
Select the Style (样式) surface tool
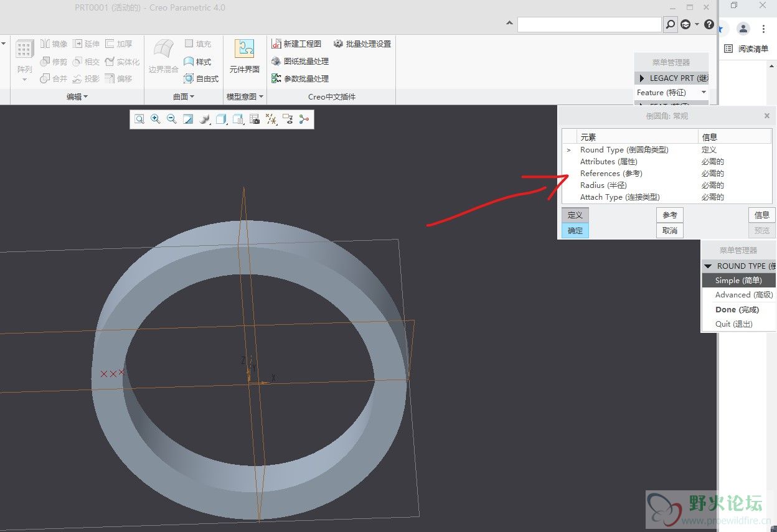(198, 62)
